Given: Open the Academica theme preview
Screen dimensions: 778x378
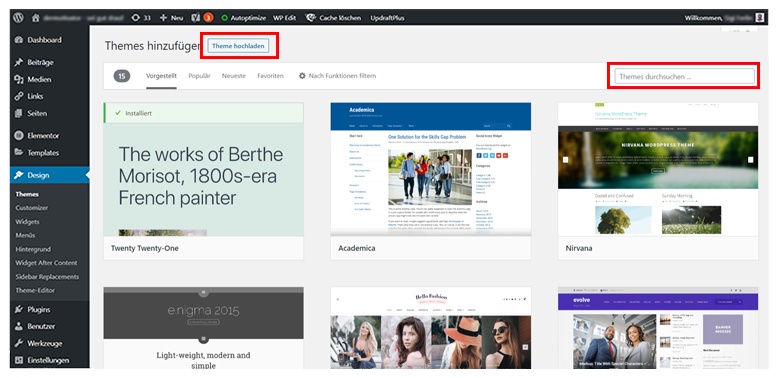Looking at the screenshot, I should tap(431, 169).
